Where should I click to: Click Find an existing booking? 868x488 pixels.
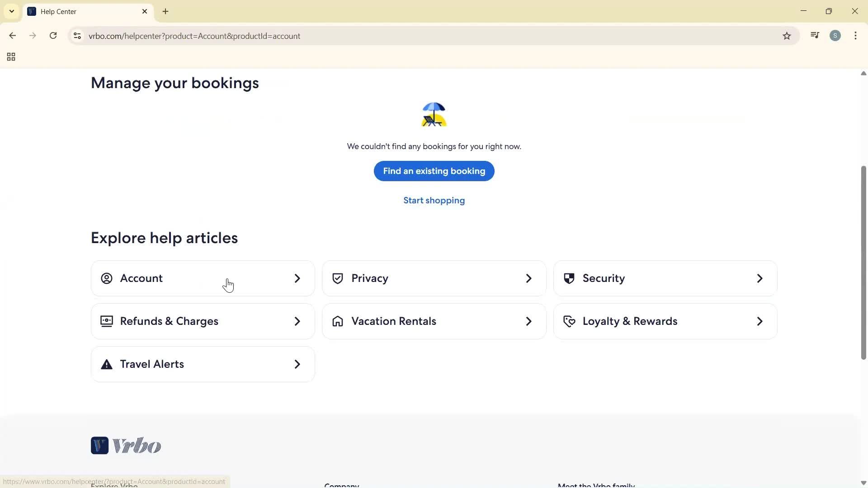(x=434, y=171)
